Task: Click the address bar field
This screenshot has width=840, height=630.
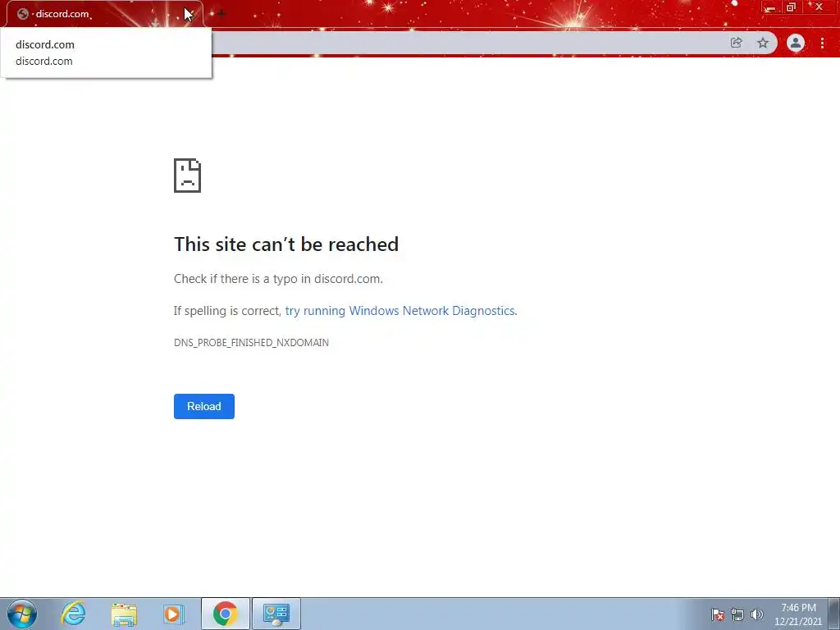Action: pyautogui.click(x=466, y=43)
